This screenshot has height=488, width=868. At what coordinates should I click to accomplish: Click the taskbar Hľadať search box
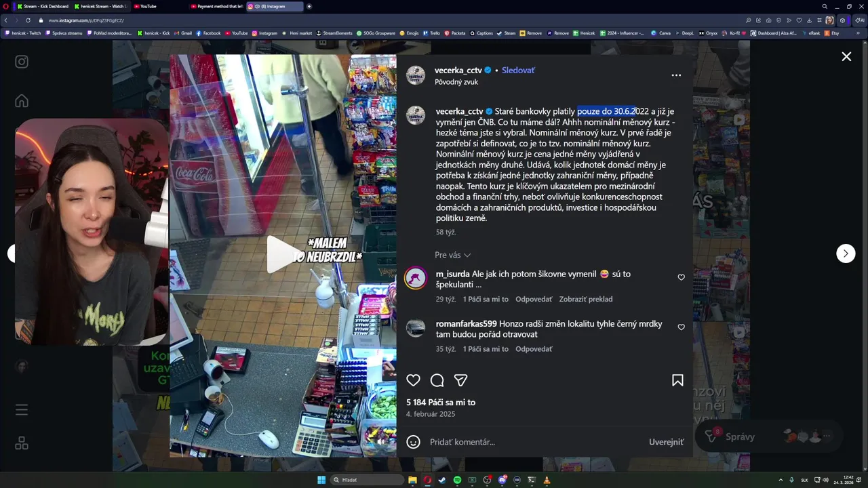tap(367, 480)
